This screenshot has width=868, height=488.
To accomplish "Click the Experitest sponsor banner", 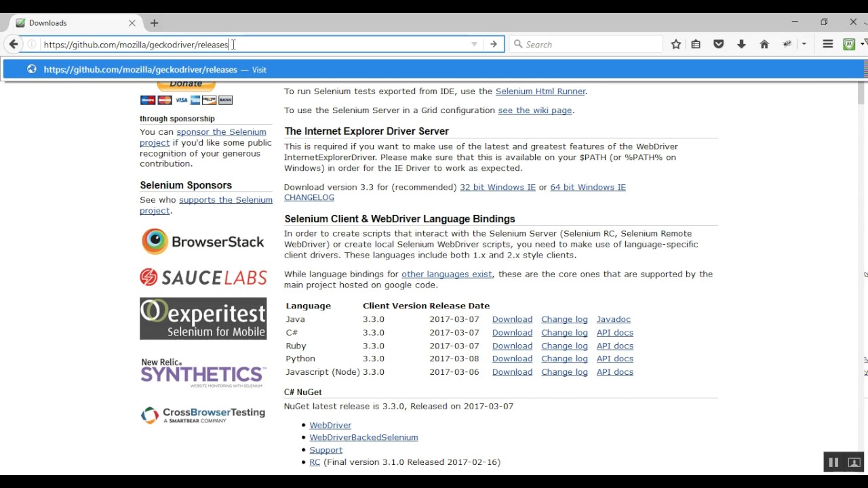I will (x=203, y=319).
